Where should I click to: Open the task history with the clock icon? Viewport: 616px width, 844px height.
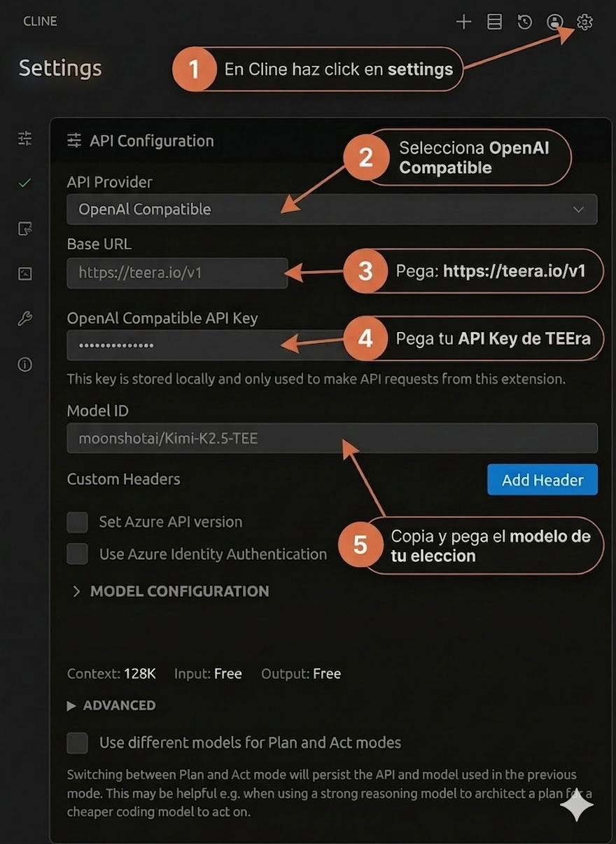tap(524, 22)
